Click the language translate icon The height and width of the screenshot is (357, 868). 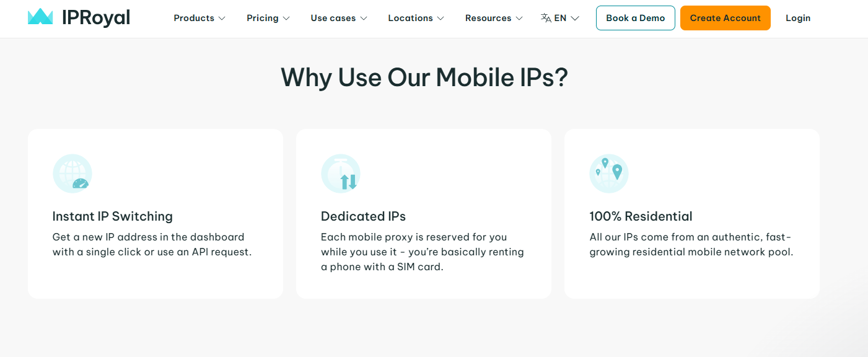tap(546, 18)
